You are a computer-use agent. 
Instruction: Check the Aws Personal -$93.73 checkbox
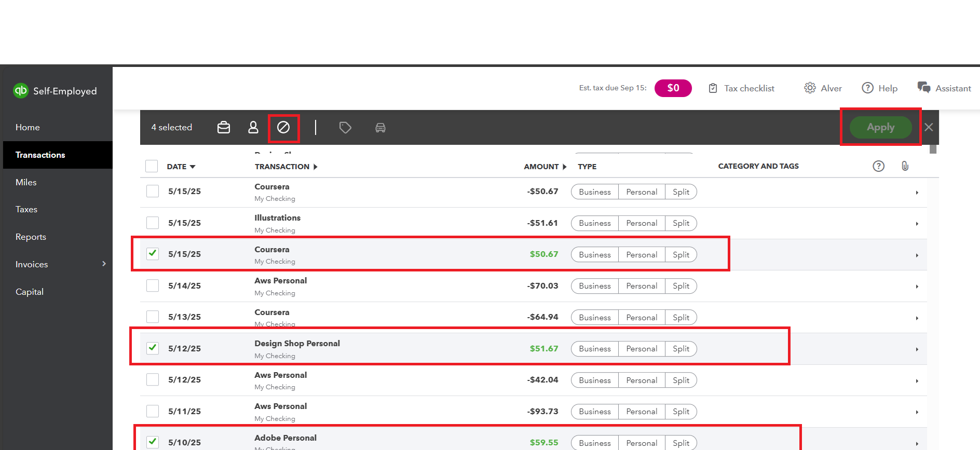(x=153, y=411)
